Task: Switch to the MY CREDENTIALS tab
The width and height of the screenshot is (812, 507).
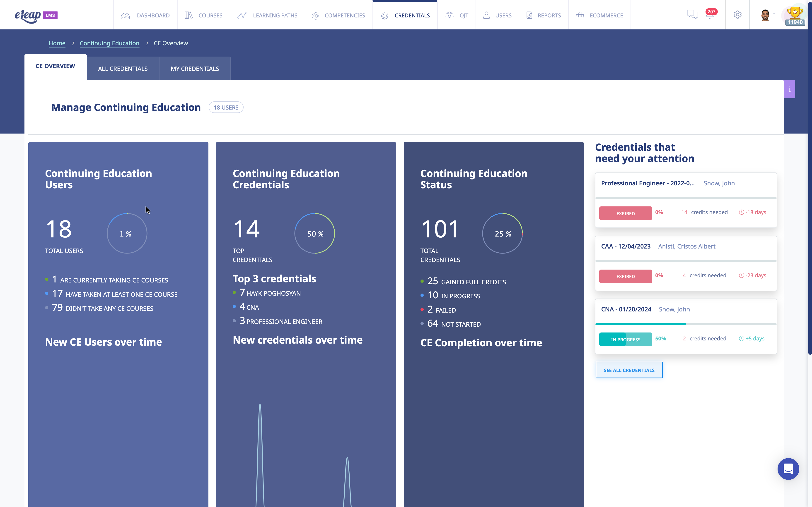Action: pos(195,68)
